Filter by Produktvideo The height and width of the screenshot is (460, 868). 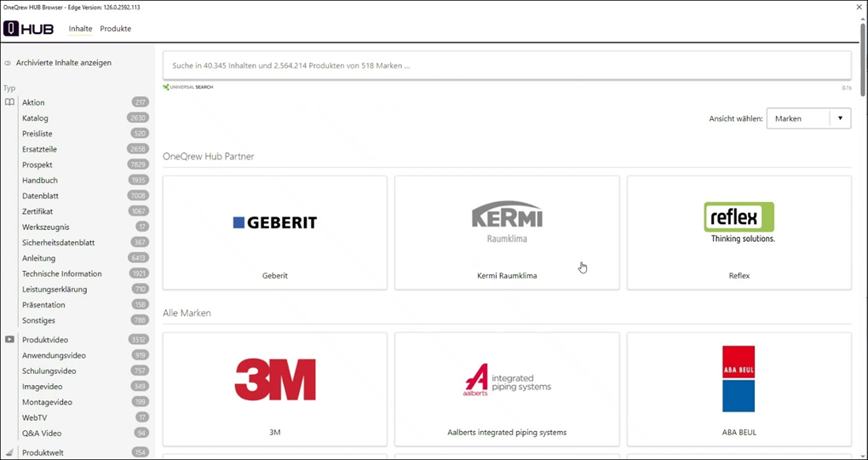pos(45,339)
